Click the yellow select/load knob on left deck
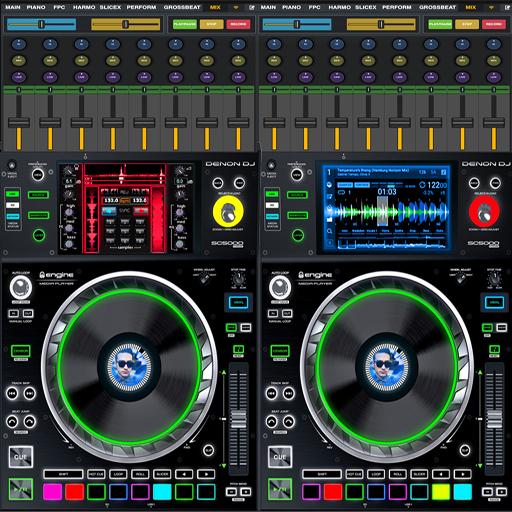The height and width of the screenshot is (512, 512). click(x=228, y=211)
